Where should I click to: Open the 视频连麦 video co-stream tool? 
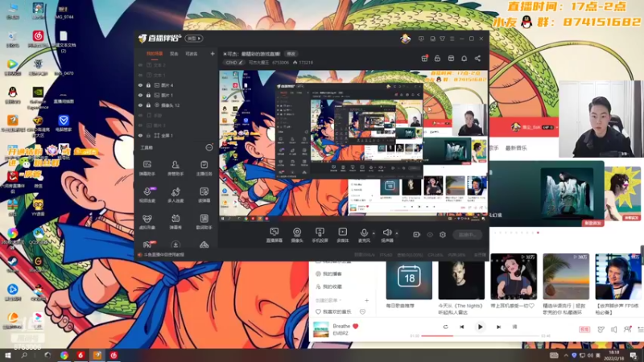pyautogui.click(x=147, y=195)
